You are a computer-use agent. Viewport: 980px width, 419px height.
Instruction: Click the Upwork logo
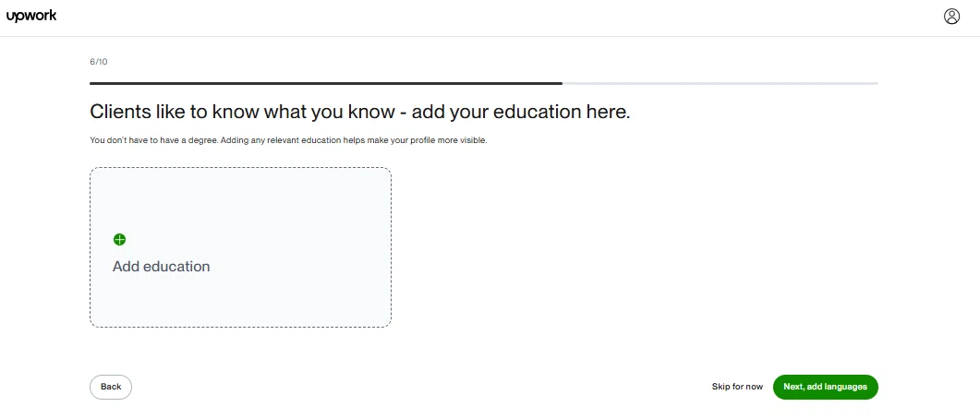(x=31, y=17)
